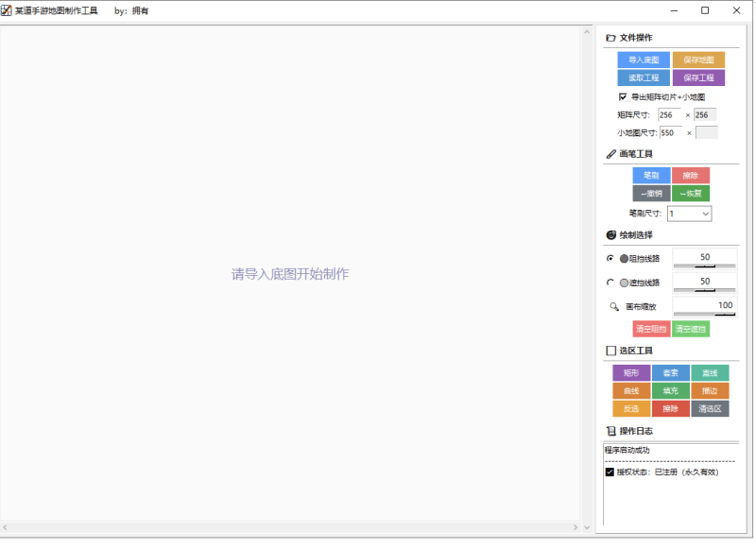The height and width of the screenshot is (549, 756).
Task: Click the canvas horizontal scrollbar left arrow
Action: (5, 527)
